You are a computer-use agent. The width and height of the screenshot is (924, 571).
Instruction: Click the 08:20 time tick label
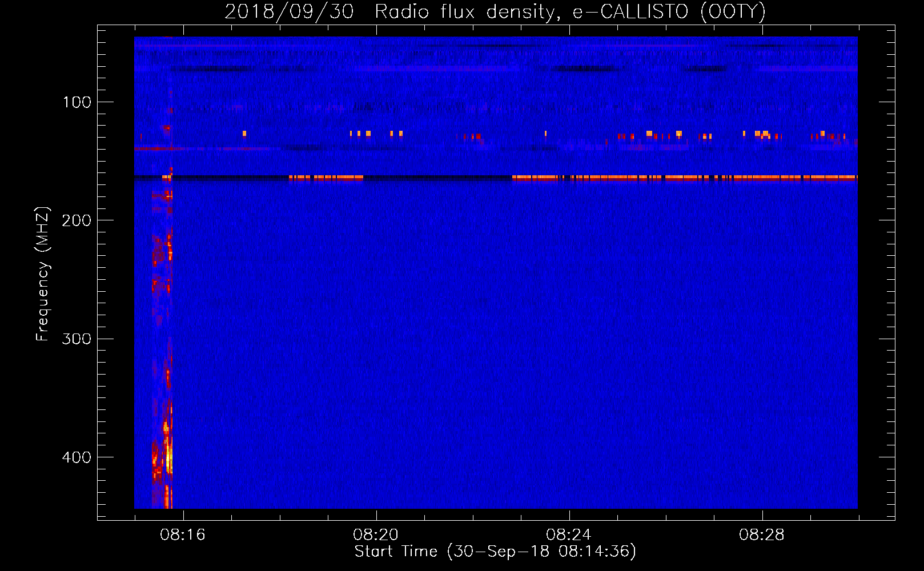(x=376, y=535)
